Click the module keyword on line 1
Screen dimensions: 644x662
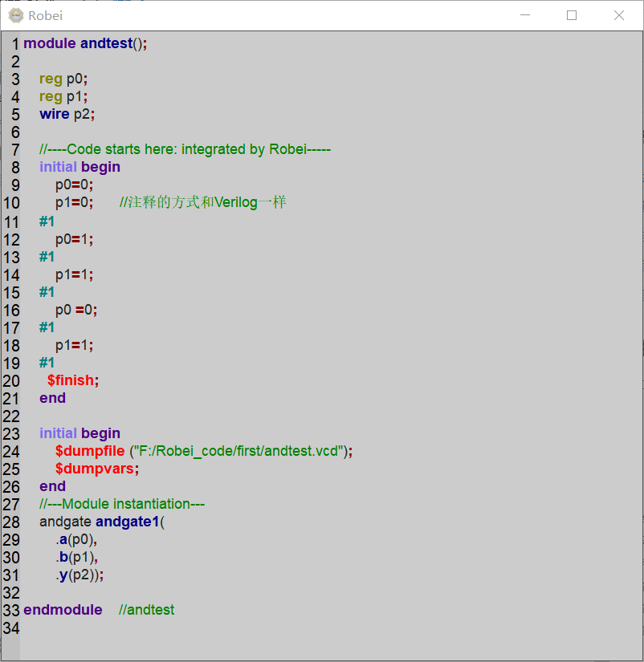click(49, 43)
